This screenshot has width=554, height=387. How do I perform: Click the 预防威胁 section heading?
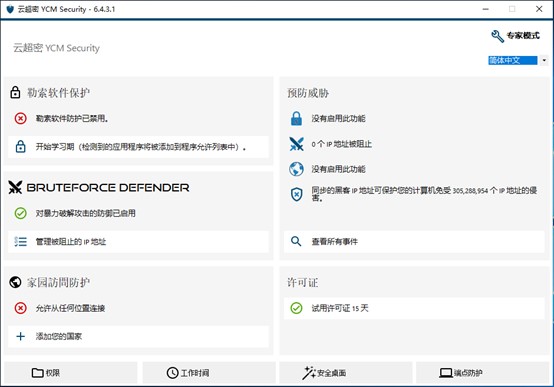coord(308,93)
